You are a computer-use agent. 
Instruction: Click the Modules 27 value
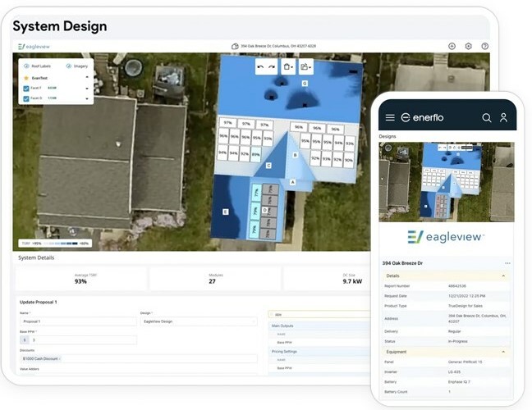coord(213,281)
